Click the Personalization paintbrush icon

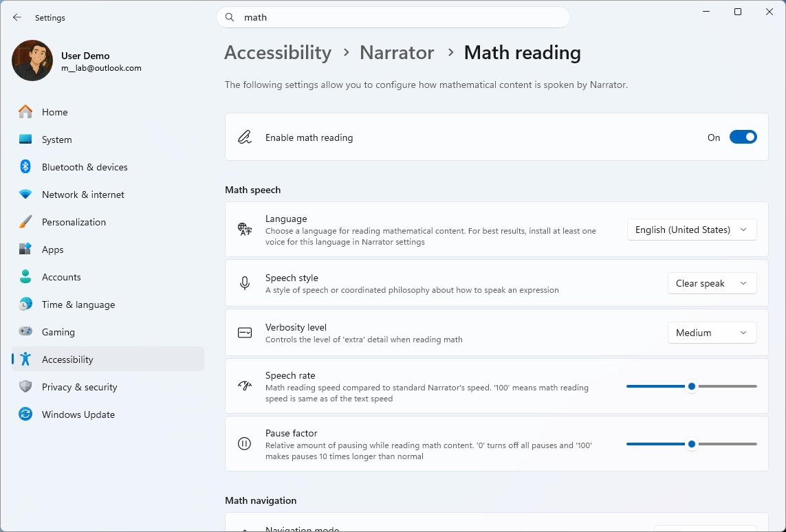coord(25,222)
